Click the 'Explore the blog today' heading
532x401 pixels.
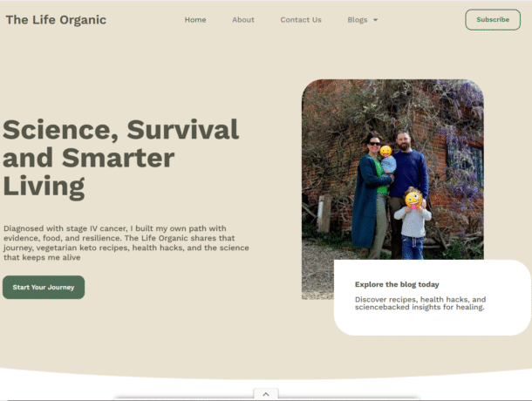click(x=397, y=284)
